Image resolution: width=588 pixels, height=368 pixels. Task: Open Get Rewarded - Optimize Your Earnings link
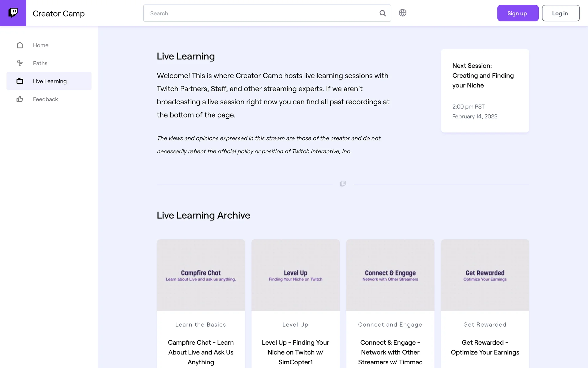coord(485,347)
